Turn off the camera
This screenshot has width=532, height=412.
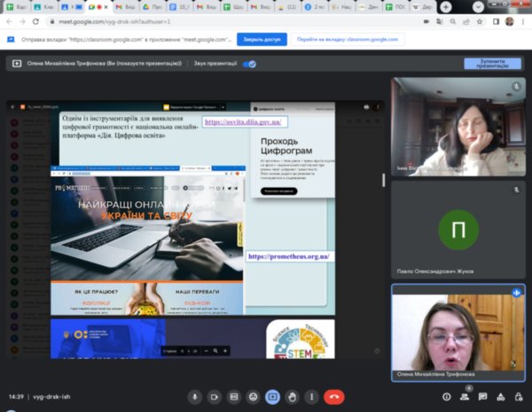pos(214,397)
